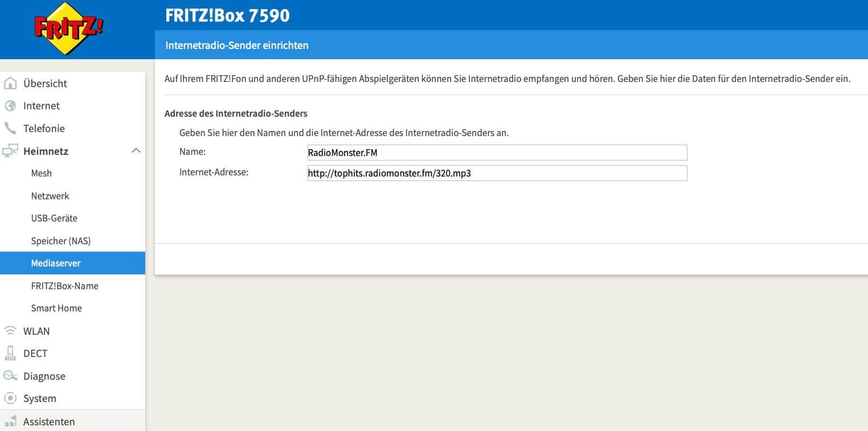Click the Internet-Adresse URL field

coord(496,173)
